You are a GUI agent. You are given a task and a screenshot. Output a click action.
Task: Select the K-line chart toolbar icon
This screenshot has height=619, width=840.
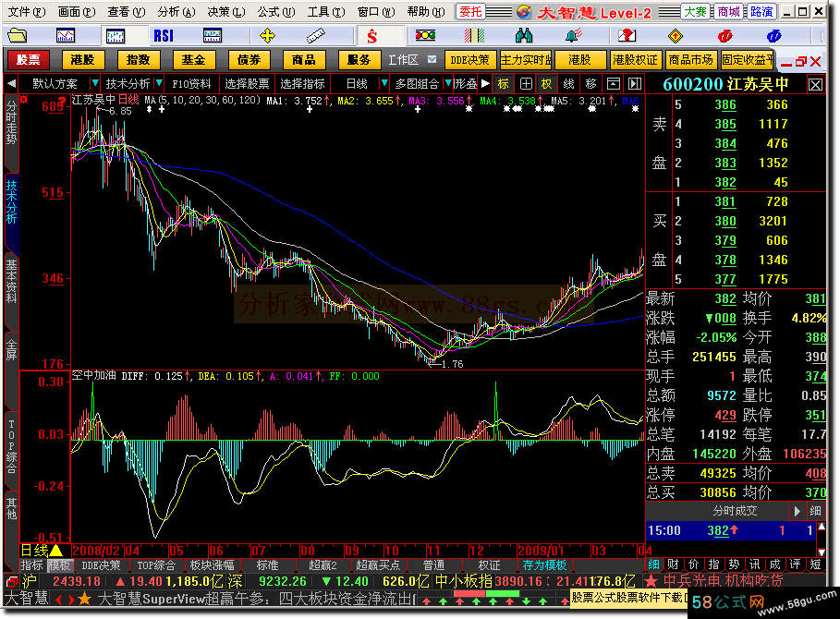tap(116, 36)
